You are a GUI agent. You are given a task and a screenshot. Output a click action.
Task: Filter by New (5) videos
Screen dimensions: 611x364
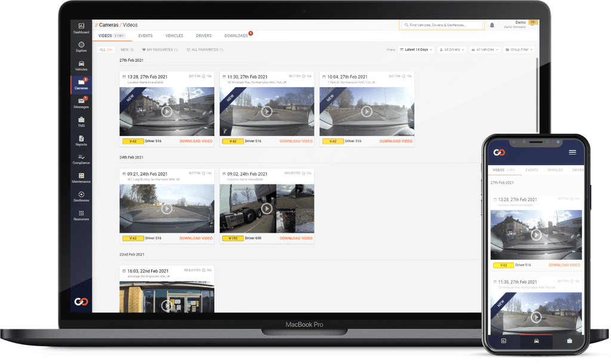127,50
